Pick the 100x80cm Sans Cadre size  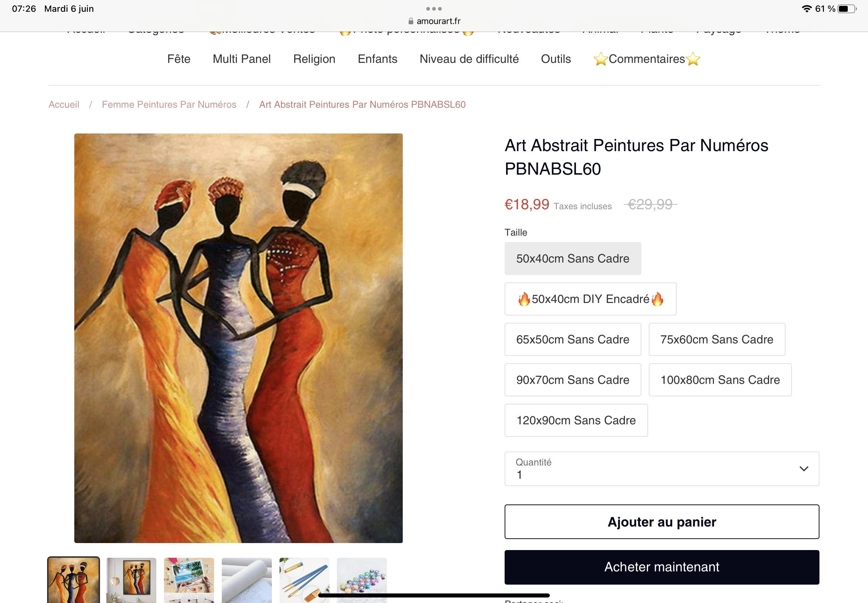pyautogui.click(x=720, y=380)
